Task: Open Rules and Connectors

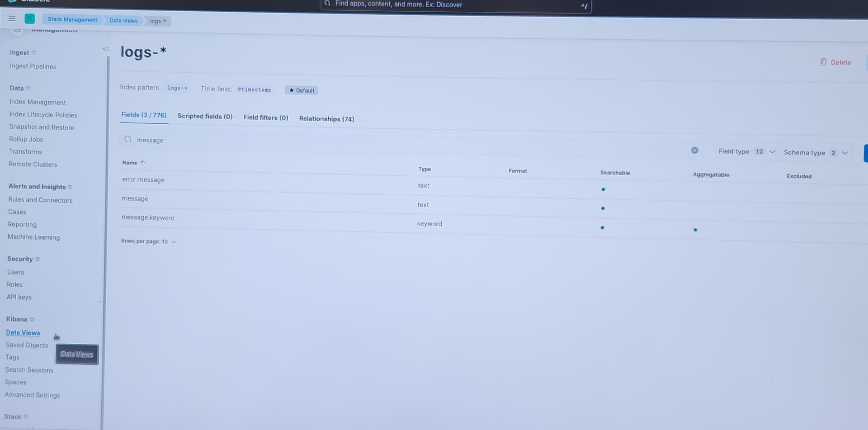Action: click(40, 200)
